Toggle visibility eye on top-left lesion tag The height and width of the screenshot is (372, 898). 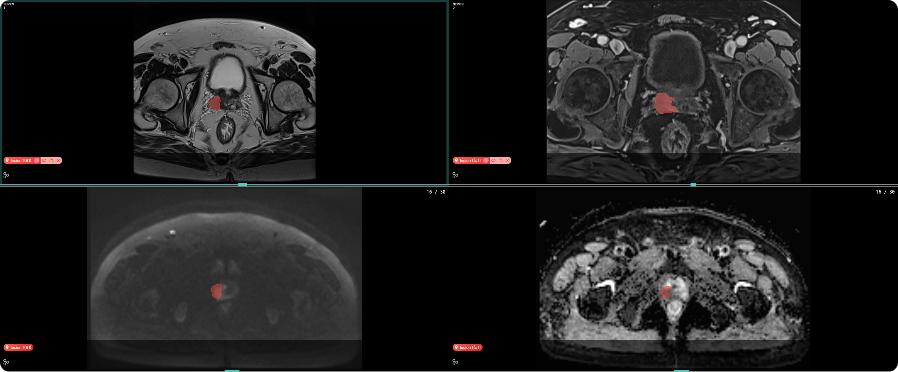(44, 160)
